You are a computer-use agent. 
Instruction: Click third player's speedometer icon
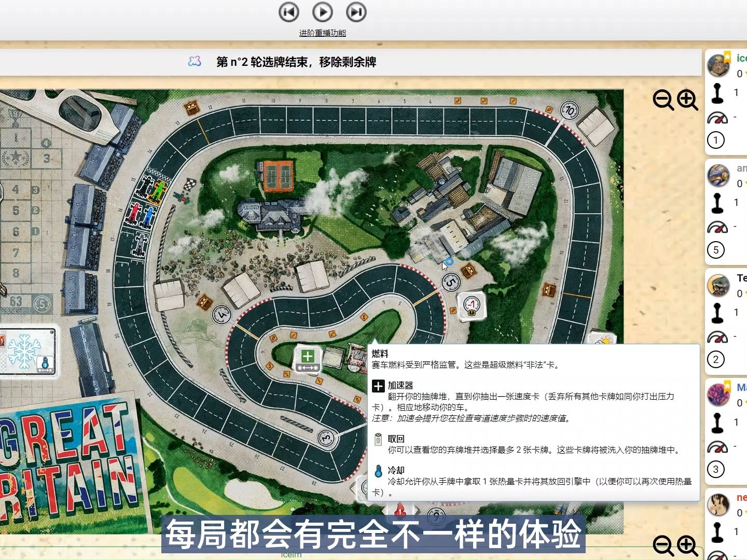click(717, 337)
